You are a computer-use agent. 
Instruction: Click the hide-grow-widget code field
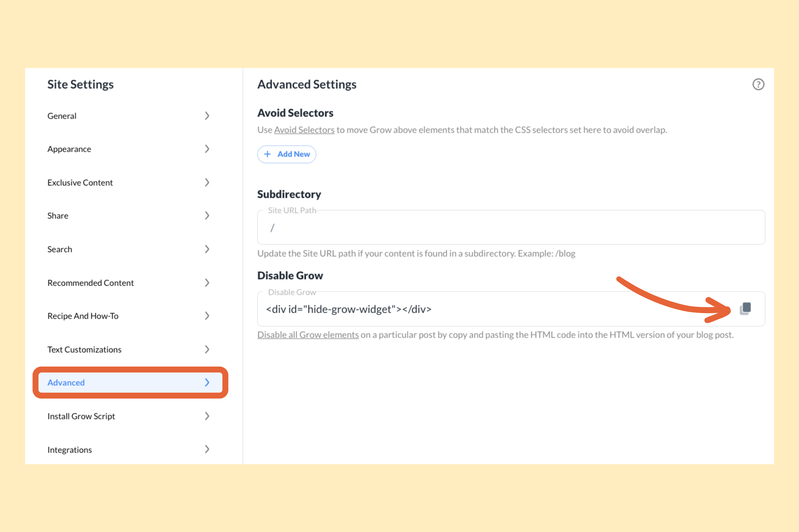pyautogui.click(x=511, y=309)
